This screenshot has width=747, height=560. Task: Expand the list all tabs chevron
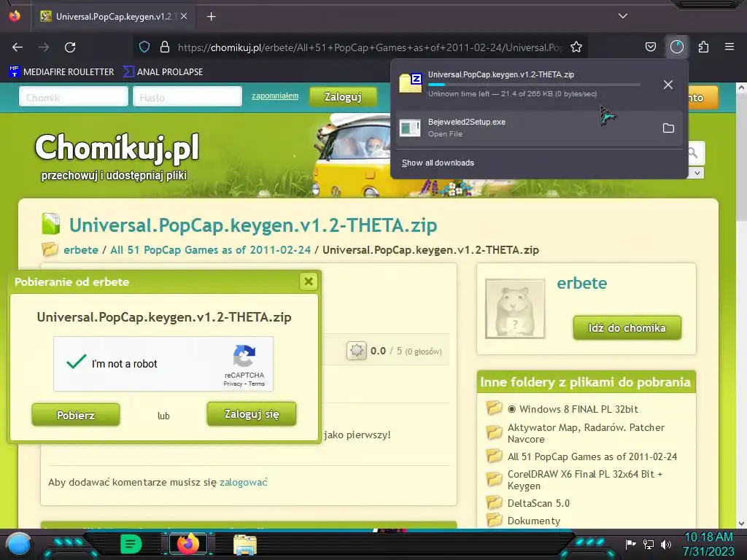coord(623,16)
